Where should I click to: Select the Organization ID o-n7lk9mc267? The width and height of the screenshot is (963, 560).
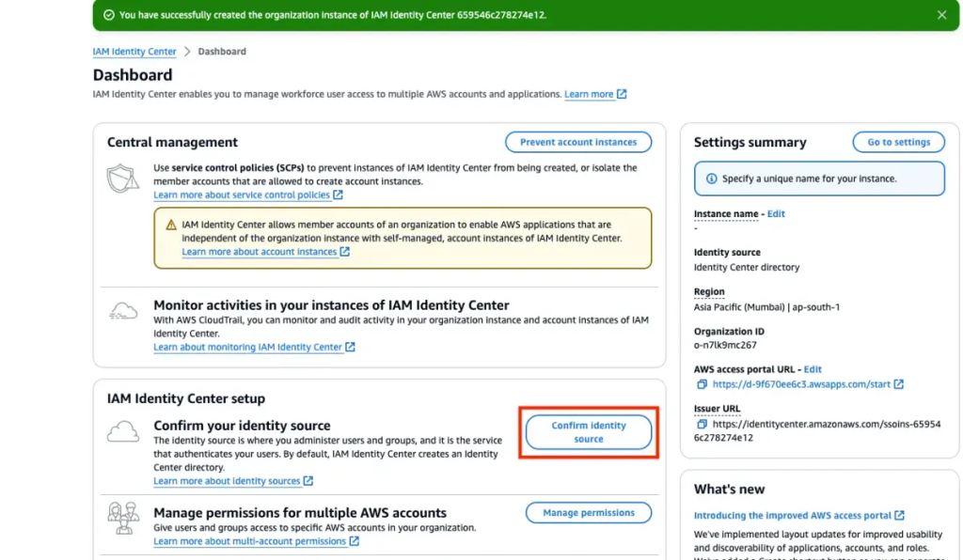click(x=725, y=345)
